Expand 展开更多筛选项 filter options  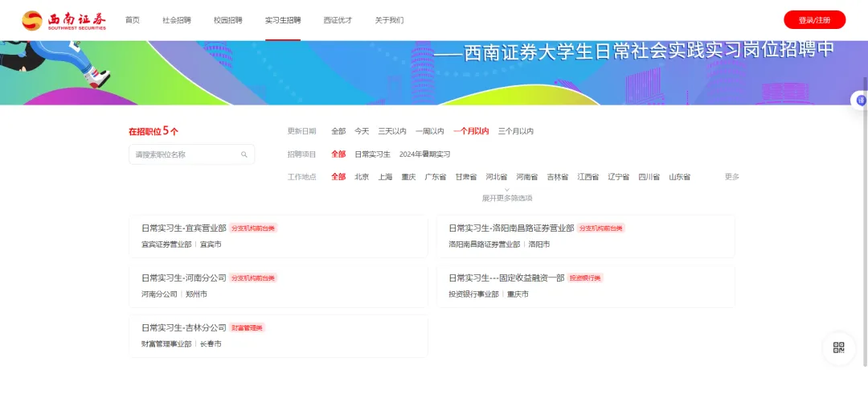(507, 195)
